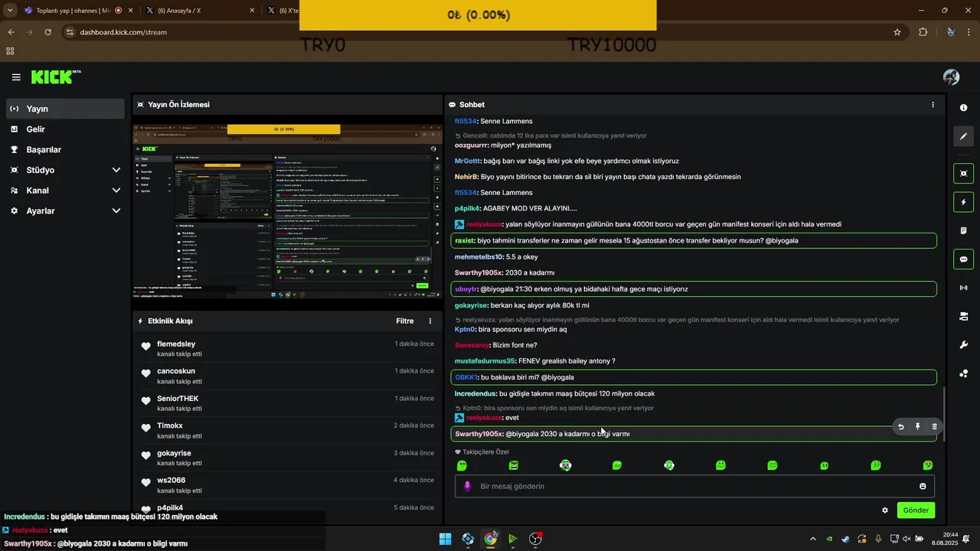Open the Chrome tab search dropdown arrow
The image size is (980, 551).
(10, 11)
